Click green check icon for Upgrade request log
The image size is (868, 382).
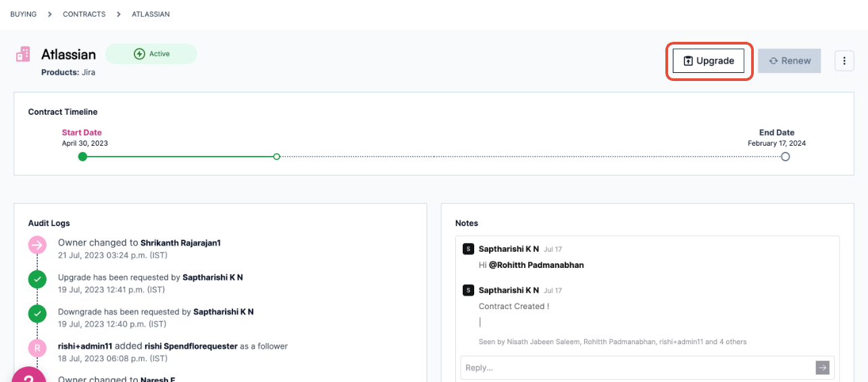(x=37, y=279)
